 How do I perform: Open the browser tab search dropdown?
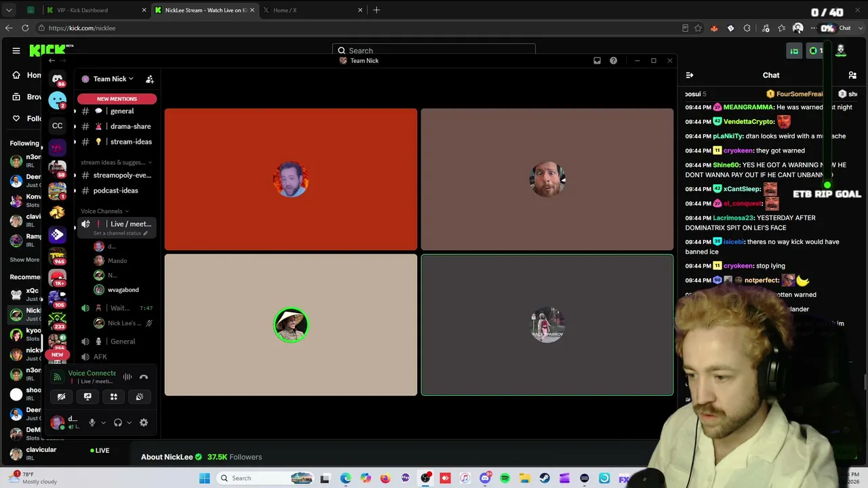9,10
